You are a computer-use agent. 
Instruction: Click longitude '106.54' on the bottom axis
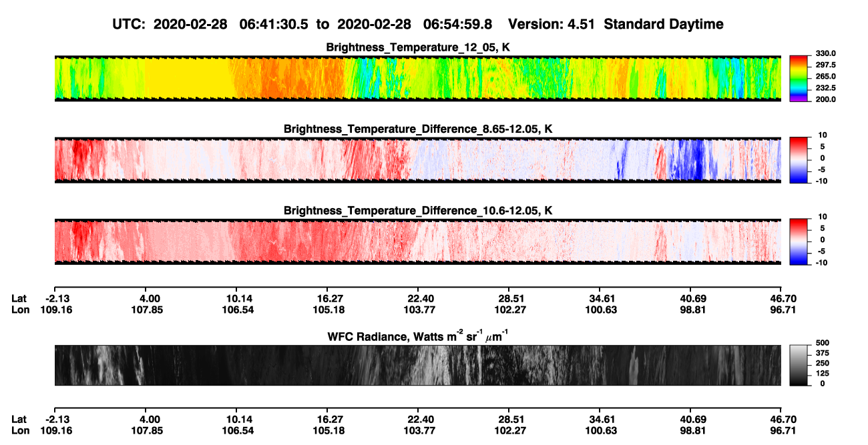click(x=238, y=430)
